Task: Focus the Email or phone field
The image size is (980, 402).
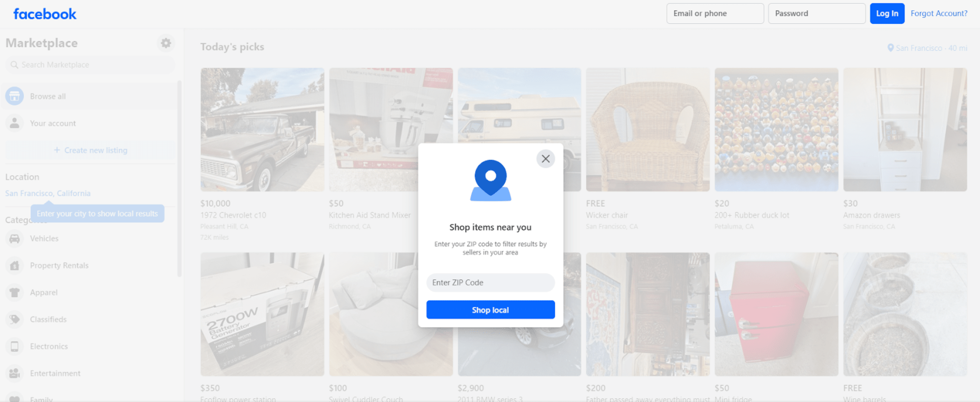Action: click(715, 13)
